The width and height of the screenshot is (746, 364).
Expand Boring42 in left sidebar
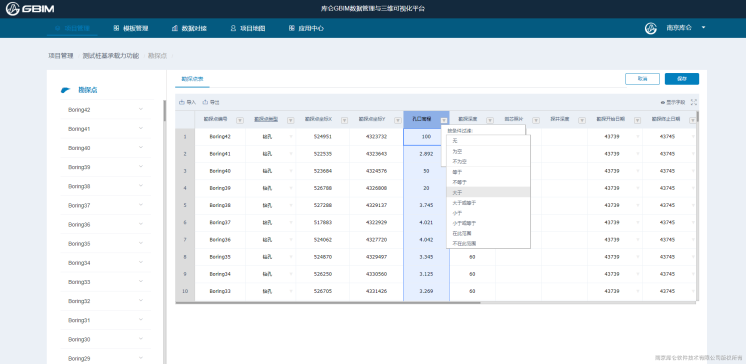click(141, 109)
